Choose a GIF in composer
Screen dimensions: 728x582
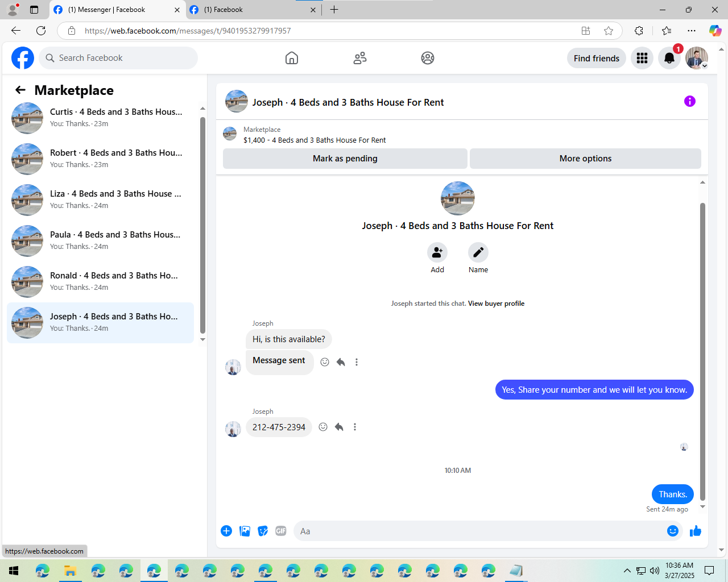coord(281,531)
